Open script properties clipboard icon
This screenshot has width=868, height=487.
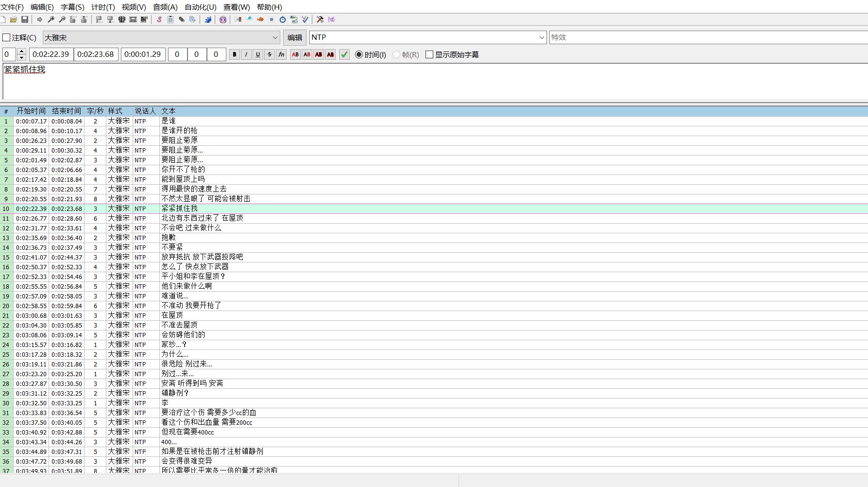pos(170,19)
